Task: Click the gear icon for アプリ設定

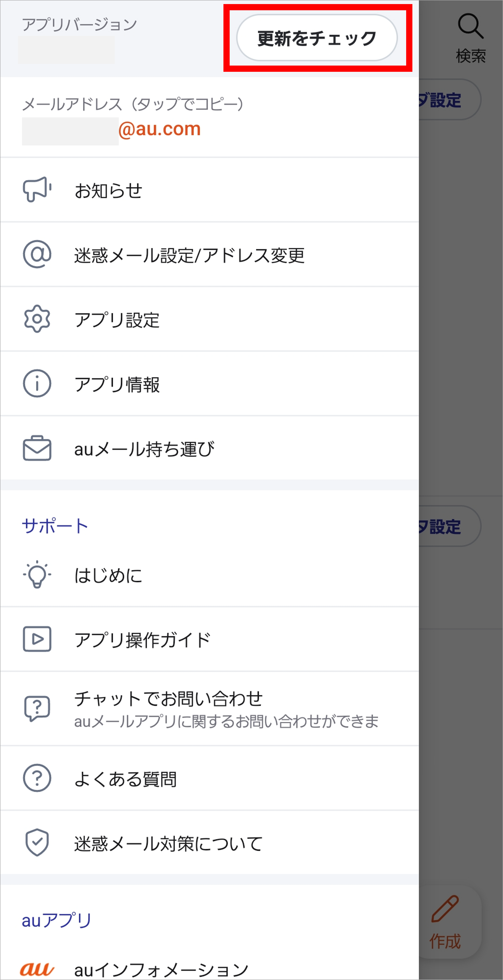Action: pos(37,319)
